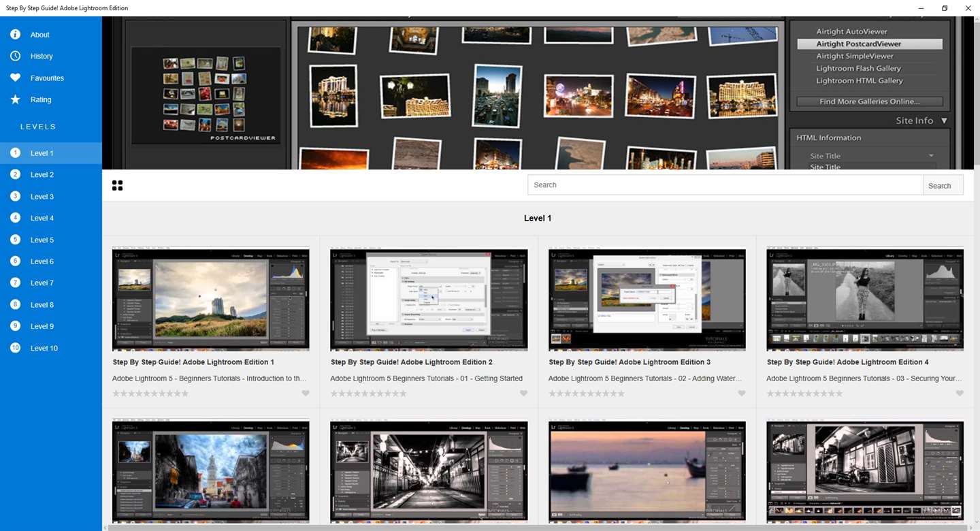Click the Search button
The width and height of the screenshot is (980, 531).
coord(943,185)
